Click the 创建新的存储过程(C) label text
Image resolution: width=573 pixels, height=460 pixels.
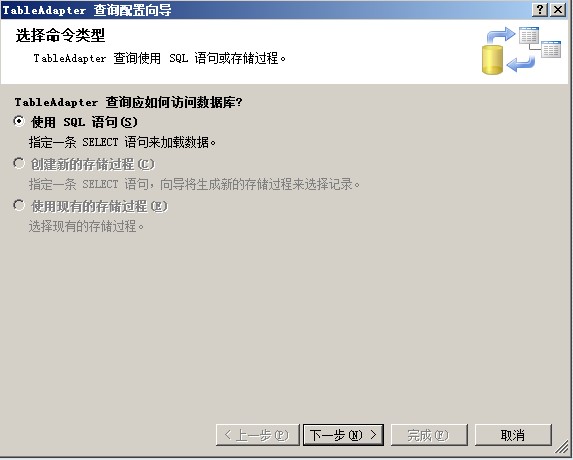pos(93,164)
